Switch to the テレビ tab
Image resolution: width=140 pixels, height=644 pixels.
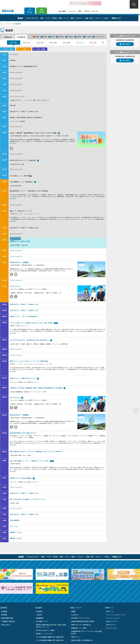point(30,11)
